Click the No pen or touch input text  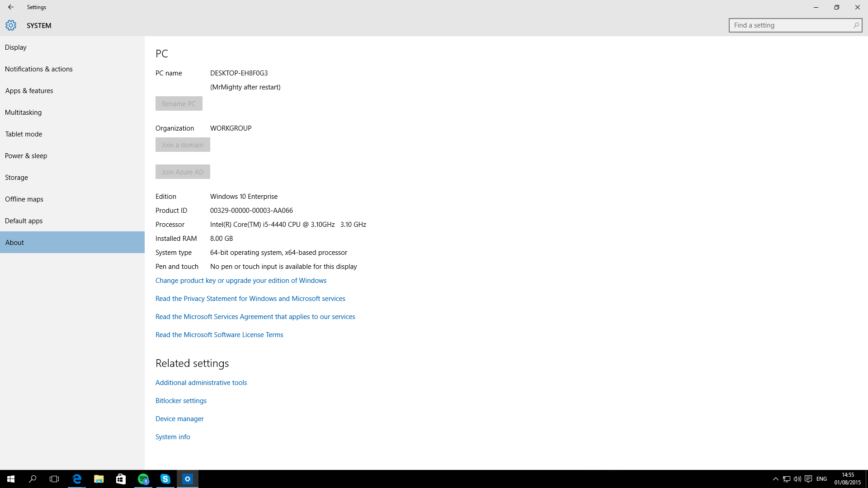(283, 267)
